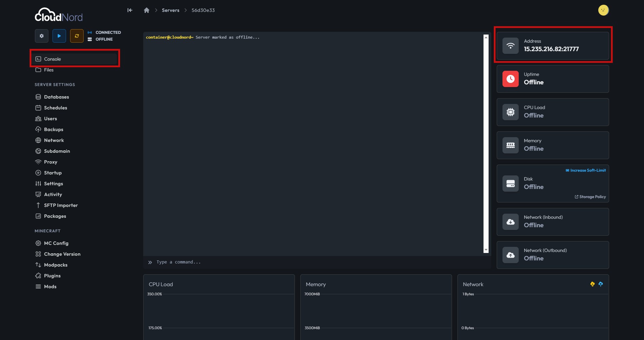Open the Servers breadcrumb link

click(171, 10)
